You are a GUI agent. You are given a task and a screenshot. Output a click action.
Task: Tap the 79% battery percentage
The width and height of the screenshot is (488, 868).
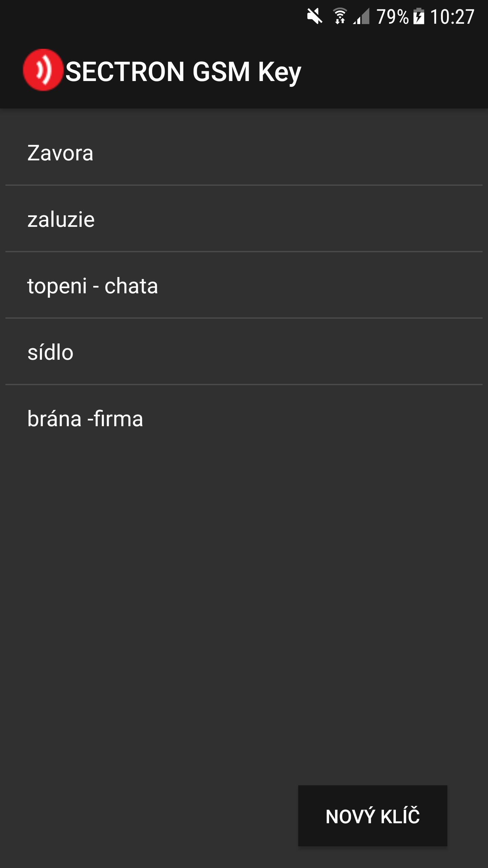point(393,17)
